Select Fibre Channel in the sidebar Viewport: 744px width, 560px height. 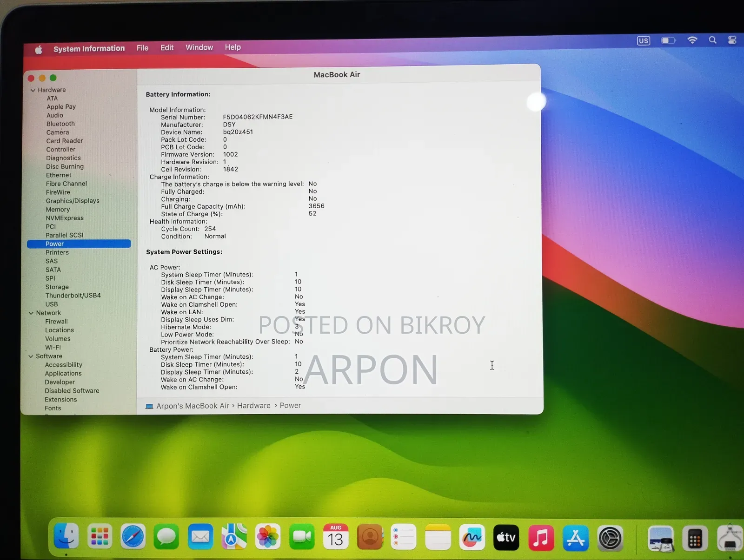click(x=66, y=184)
